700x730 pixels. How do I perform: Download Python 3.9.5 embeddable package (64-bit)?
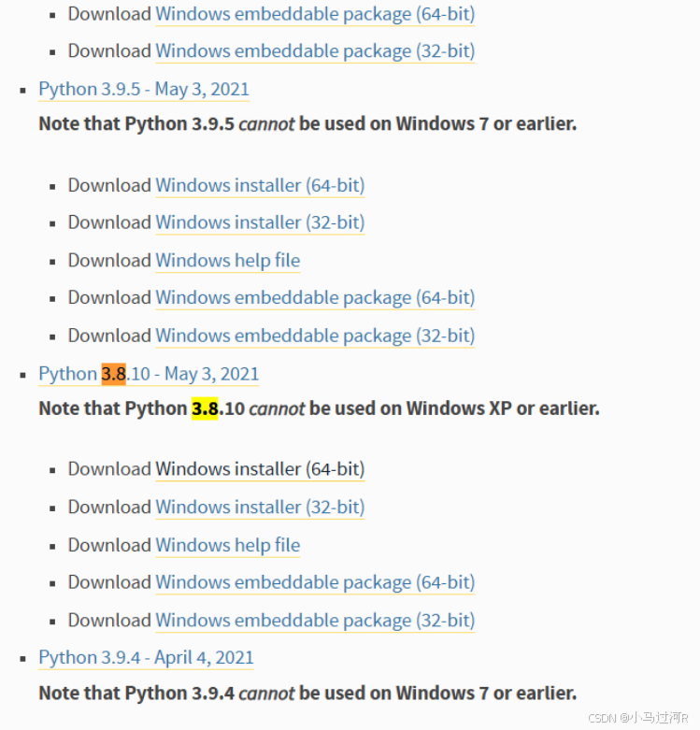point(315,298)
